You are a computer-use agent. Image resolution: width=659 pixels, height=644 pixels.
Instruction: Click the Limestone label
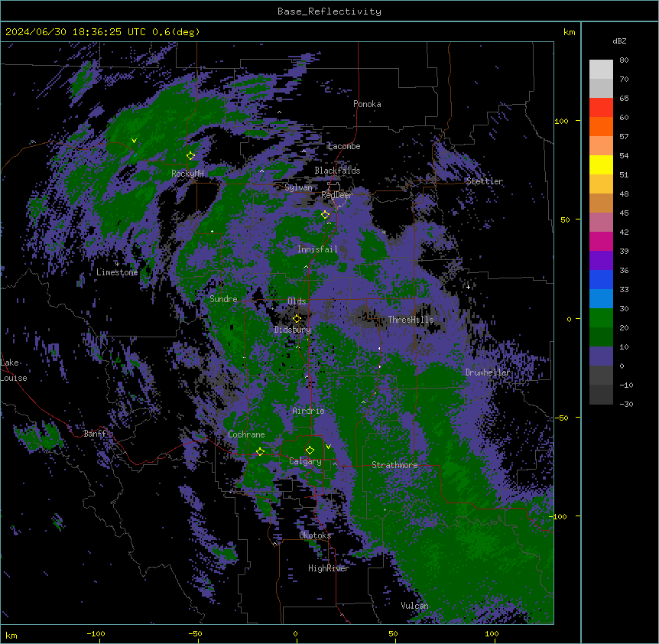point(117,272)
